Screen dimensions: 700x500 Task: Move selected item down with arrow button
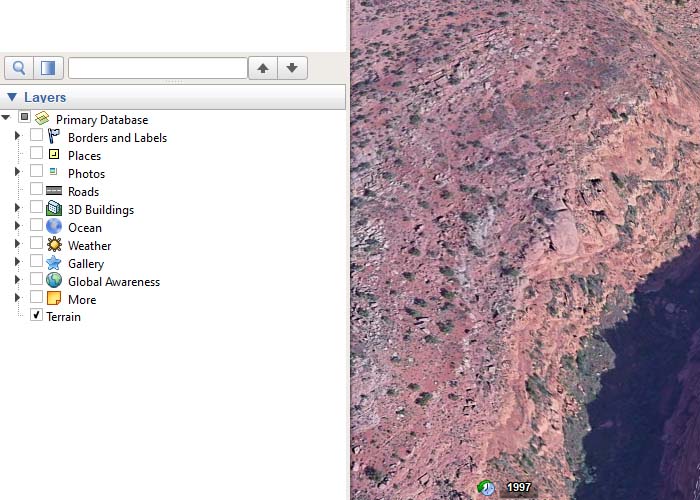click(x=292, y=68)
